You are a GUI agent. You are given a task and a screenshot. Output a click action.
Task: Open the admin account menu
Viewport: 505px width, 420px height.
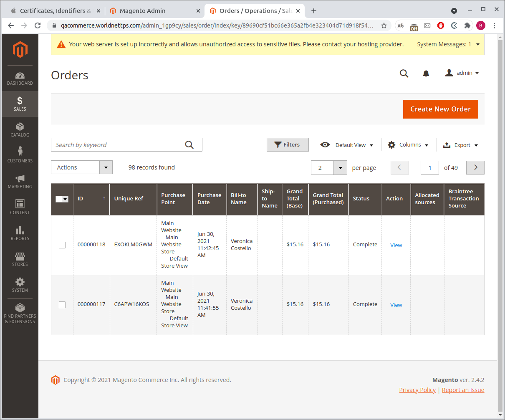(x=462, y=73)
